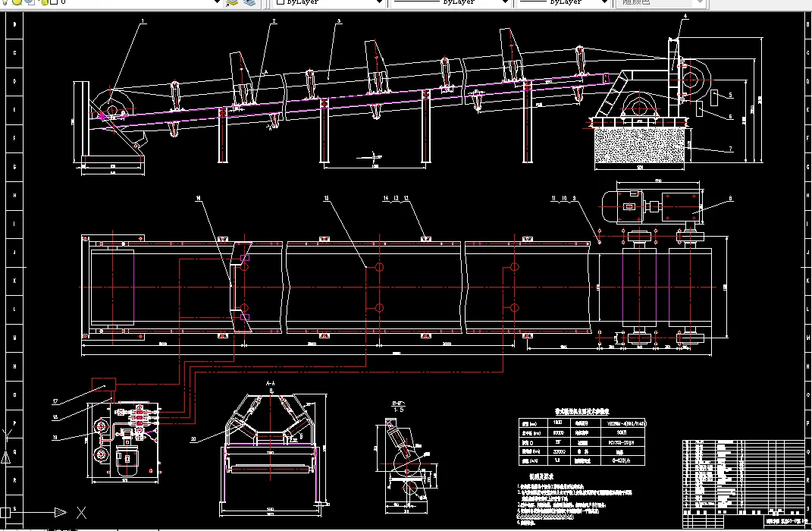Select the technical parameter table title
The width and height of the screenshot is (812, 531).
point(582,412)
